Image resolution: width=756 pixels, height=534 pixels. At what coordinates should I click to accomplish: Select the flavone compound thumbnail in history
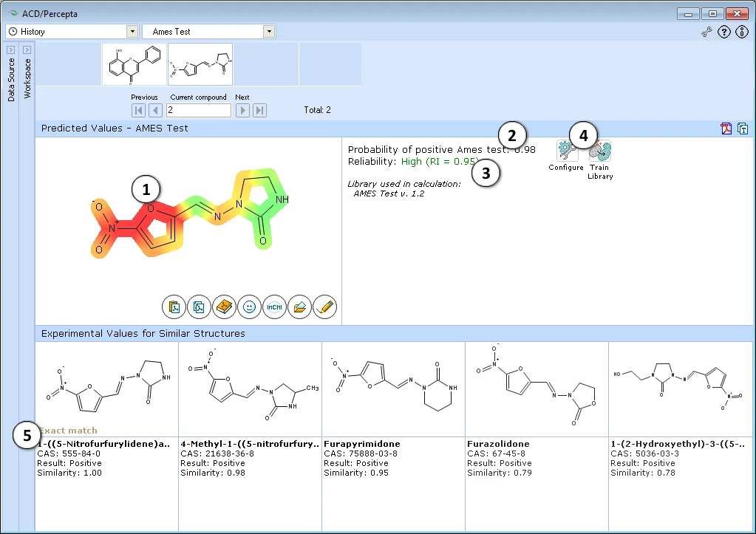click(x=134, y=64)
